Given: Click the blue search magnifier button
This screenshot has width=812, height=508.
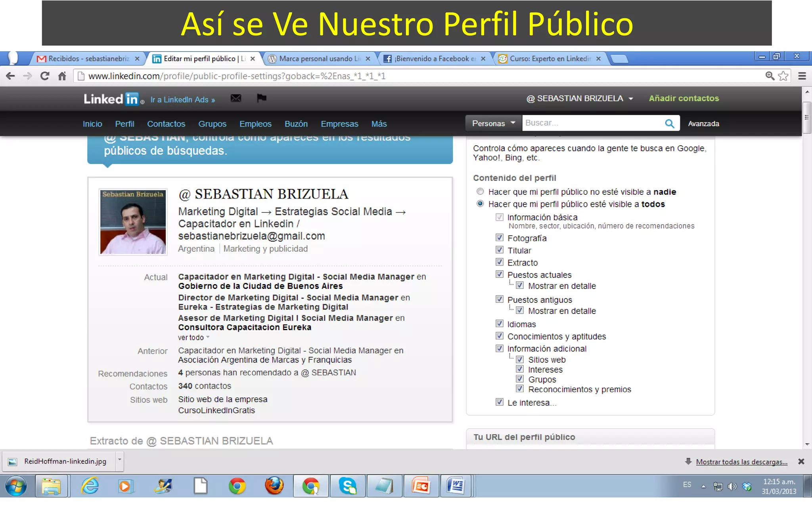Looking at the screenshot, I should click(670, 123).
